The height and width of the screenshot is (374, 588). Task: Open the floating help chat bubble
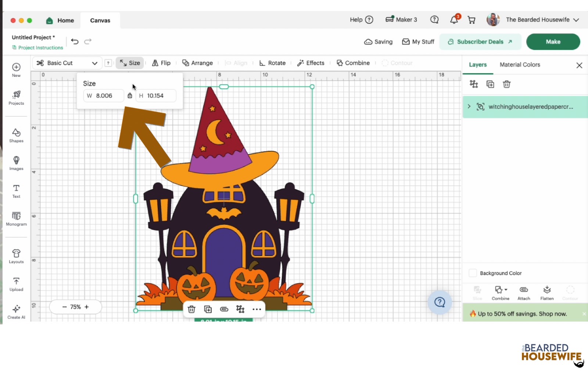coord(440,302)
